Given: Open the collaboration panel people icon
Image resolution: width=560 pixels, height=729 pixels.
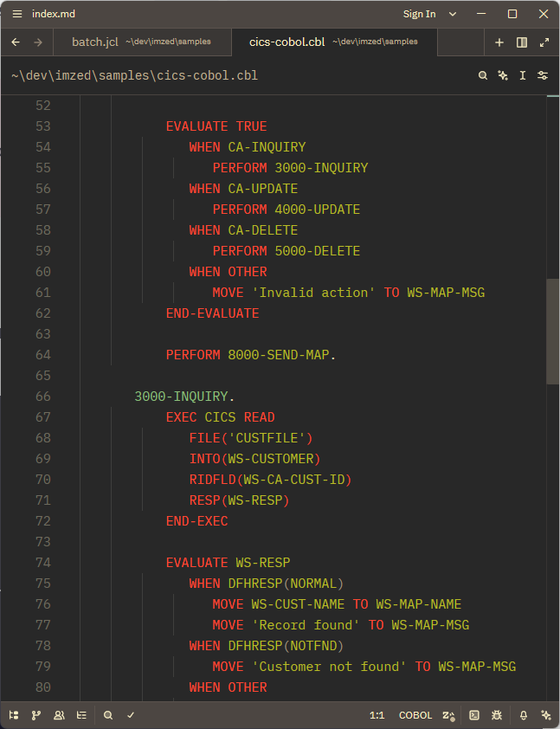Looking at the screenshot, I should 59,715.
